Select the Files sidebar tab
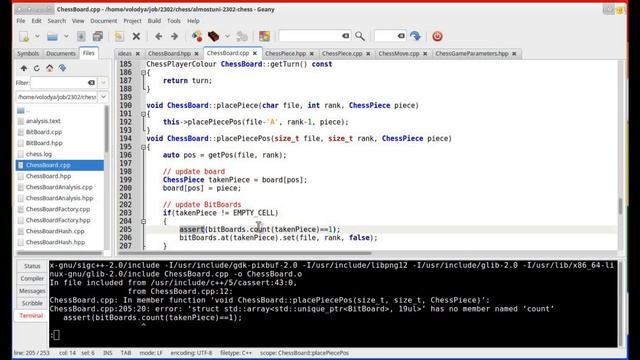Image resolution: width=640 pixels, height=360 pixels. point(89,53)
